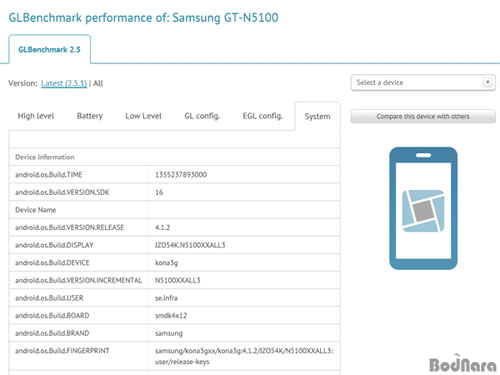
Task: Select the incremental value N5100XXALL3
Action: (x=178, y=280)
